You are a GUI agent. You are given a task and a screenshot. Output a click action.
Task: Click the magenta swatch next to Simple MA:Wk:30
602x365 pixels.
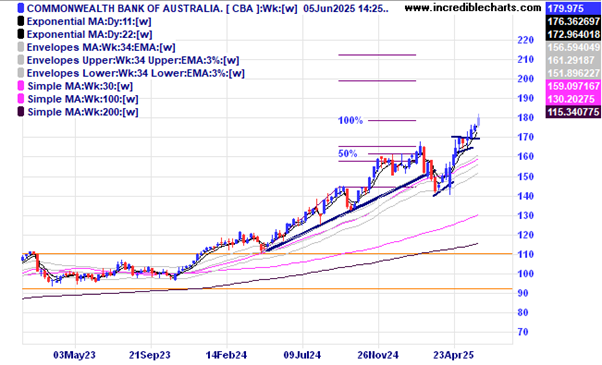[21, 86]
